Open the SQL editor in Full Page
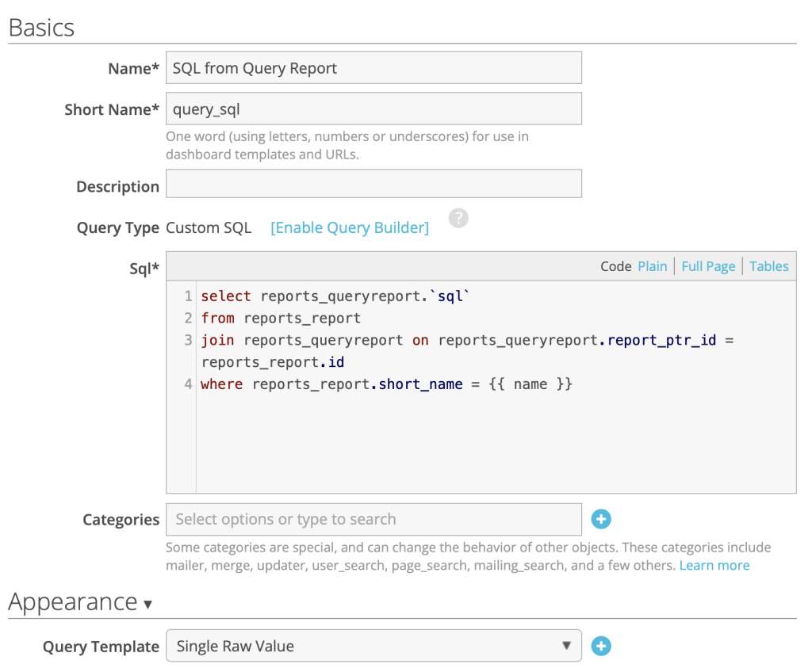This screenshot has height=668, width=812. click(708, 266)
